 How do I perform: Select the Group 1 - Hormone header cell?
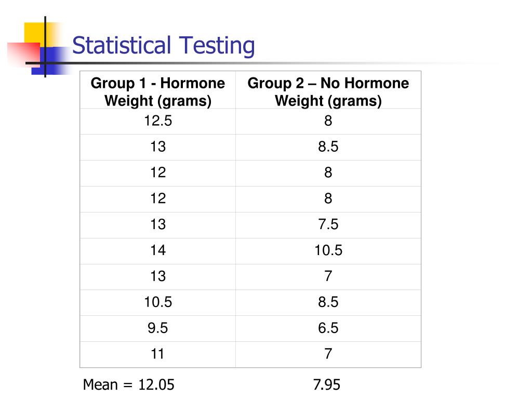158,91
